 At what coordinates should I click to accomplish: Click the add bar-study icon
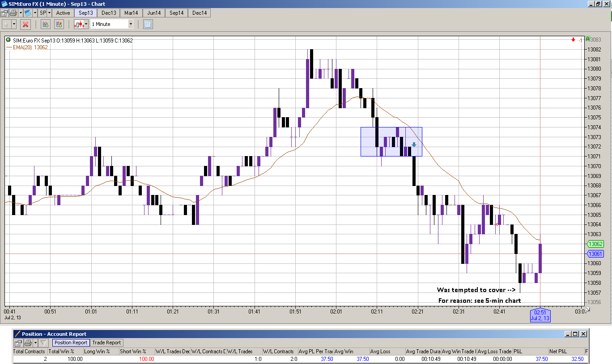pos(59,24)
